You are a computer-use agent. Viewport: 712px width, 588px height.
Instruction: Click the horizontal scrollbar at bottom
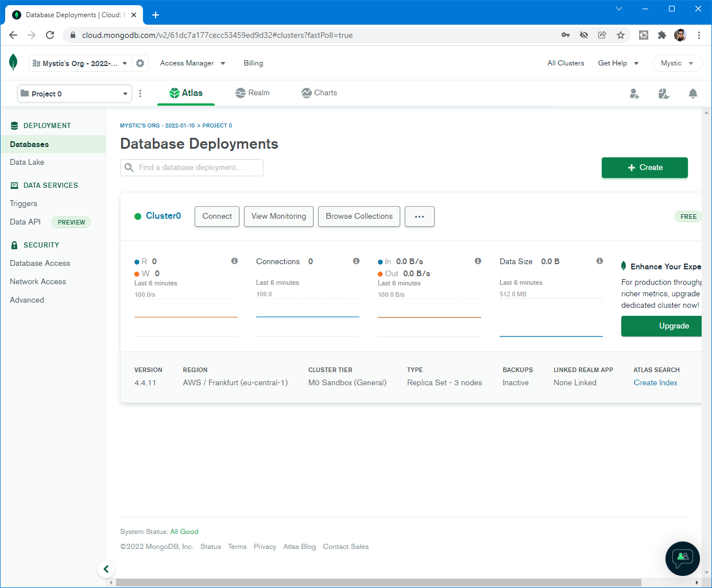click(x=378, y=582)
